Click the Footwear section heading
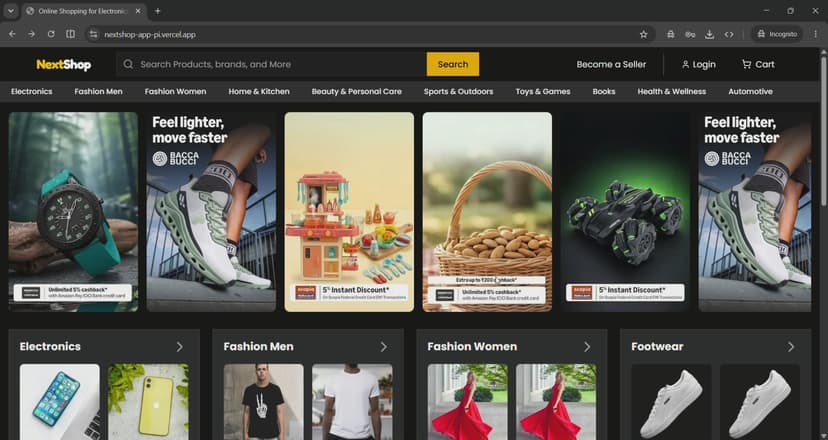This screenshot has width=828, height=440. (657, 347)
